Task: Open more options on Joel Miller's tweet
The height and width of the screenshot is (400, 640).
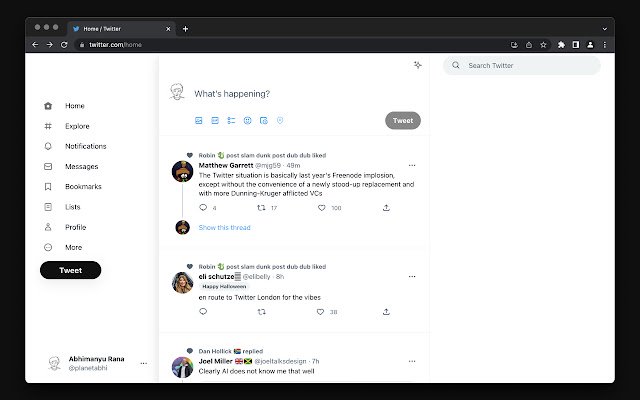Action: click(x=412, y=361)
